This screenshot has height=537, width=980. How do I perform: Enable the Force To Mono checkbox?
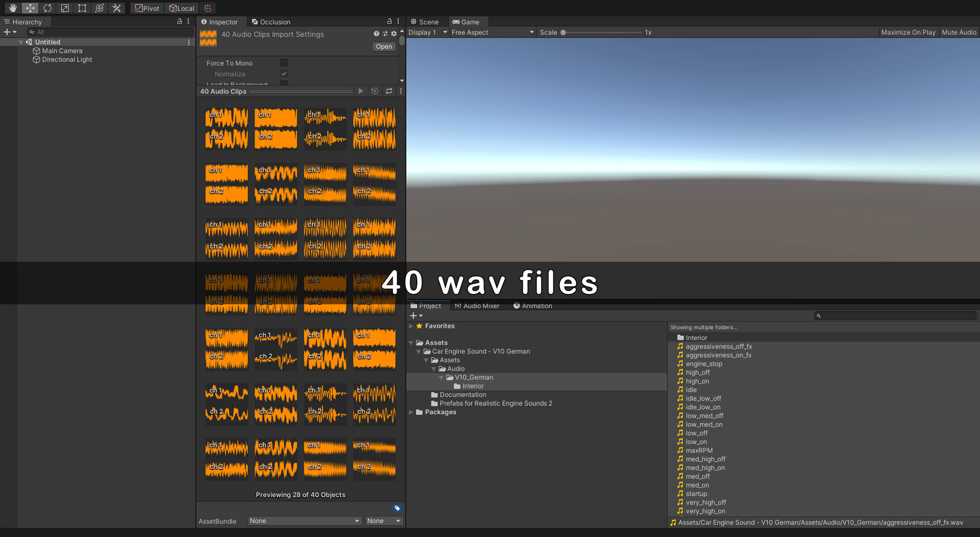284,63
